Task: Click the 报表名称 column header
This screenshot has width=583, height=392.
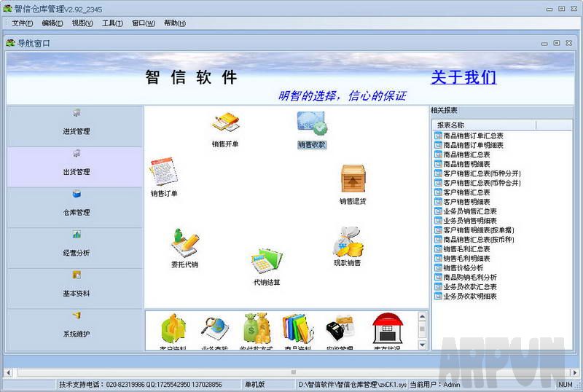Action: (x=484, y=125)
